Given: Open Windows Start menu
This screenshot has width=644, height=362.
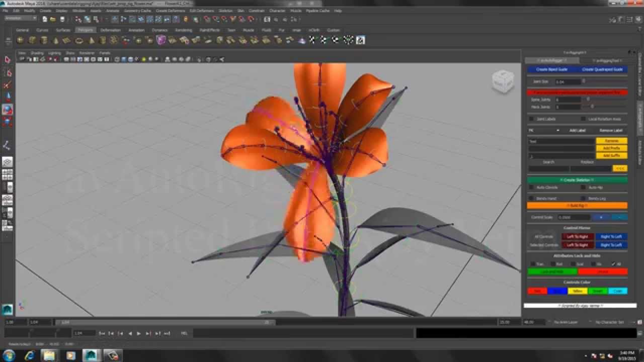Looking at the screenshot, I should click(9, 355).
